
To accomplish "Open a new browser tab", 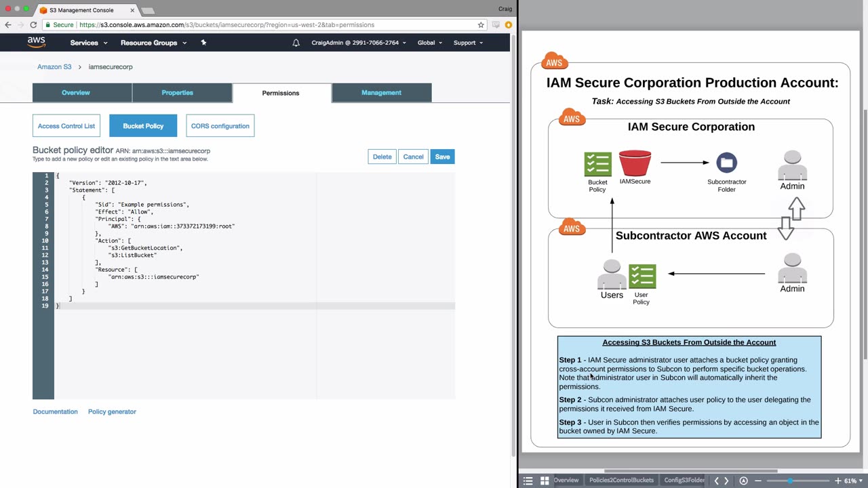I will pos(147,10).
